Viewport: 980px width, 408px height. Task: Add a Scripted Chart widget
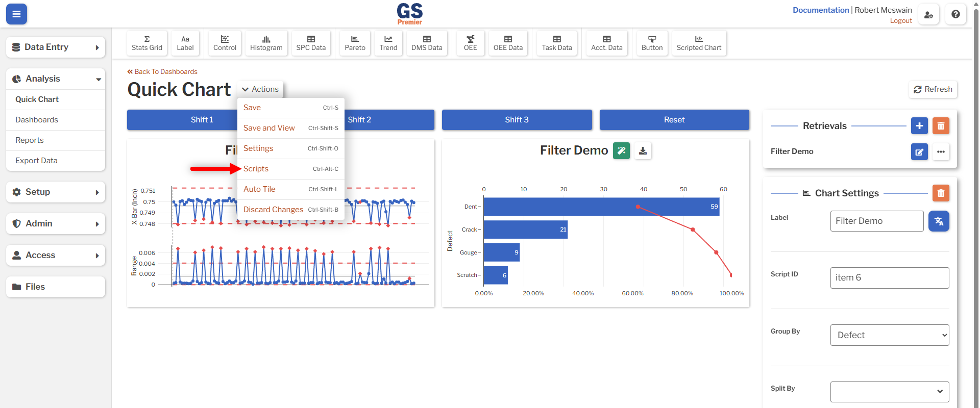point(699,43)
